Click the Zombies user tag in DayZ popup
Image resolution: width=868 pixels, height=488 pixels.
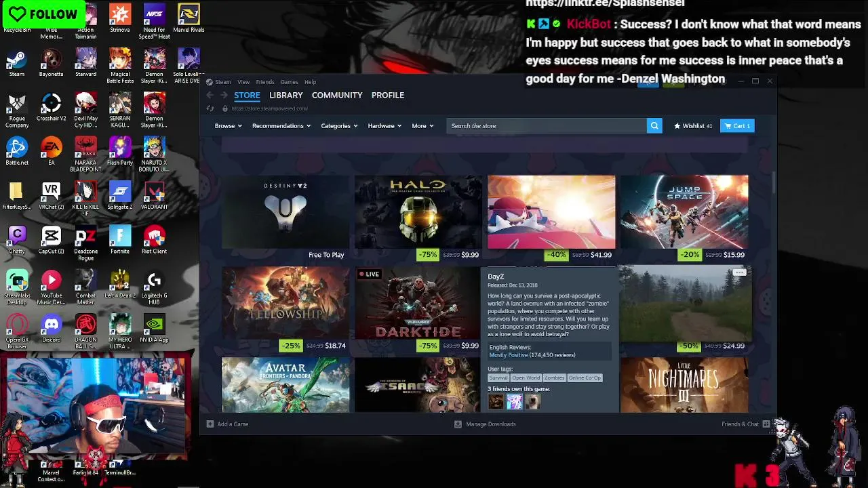point(554,378)
